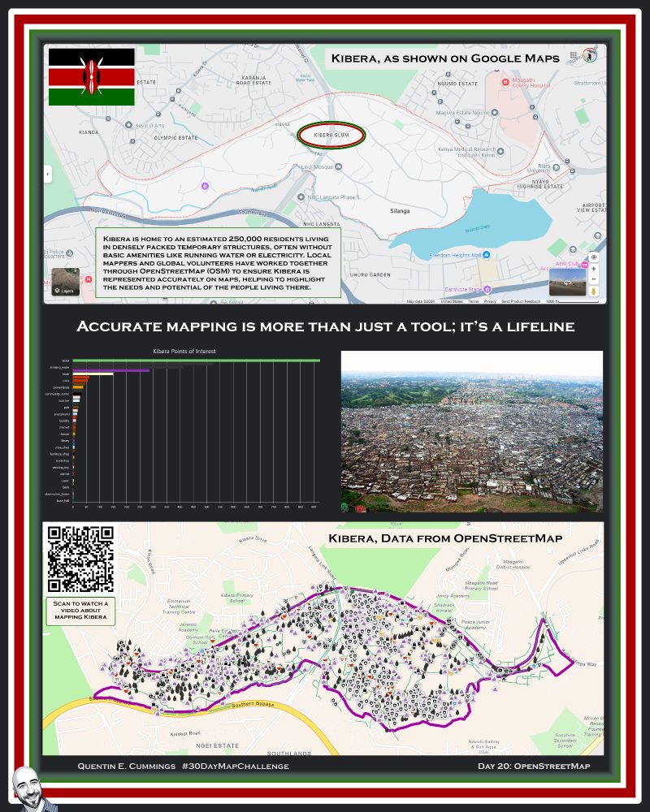
Task: Open the Street View preview thumbnail
Action: coord(568,282)
